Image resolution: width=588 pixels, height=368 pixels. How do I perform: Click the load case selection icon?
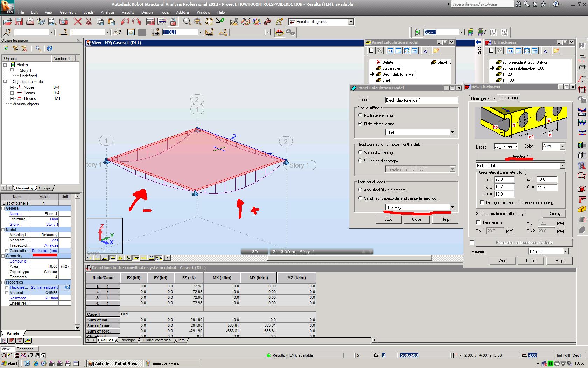[x=156, y=32]
